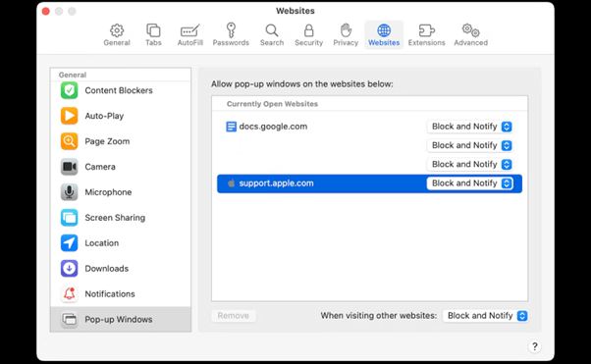This screenshot has width=591, height=364.
Task: Select the Page Zoom sidebar label
Action: [107, 141]
